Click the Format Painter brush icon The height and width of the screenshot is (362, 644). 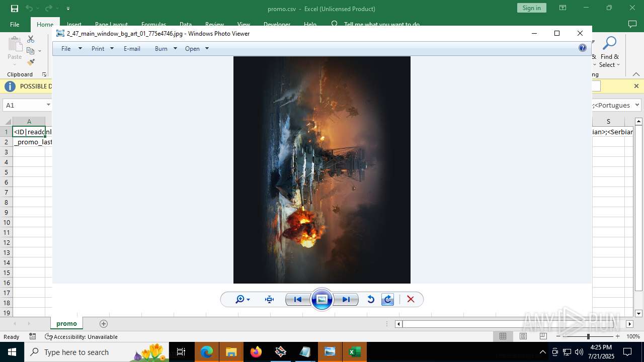(x=31, y=62)
